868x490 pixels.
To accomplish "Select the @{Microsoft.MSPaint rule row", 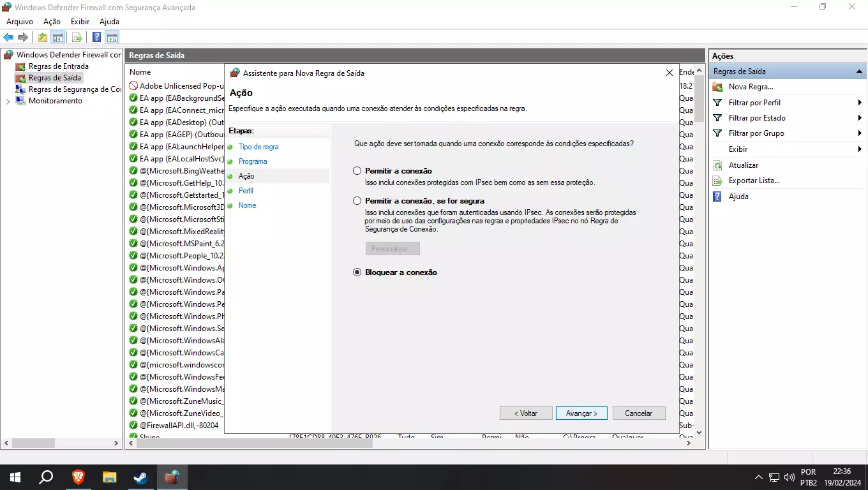I will point(177,244).
